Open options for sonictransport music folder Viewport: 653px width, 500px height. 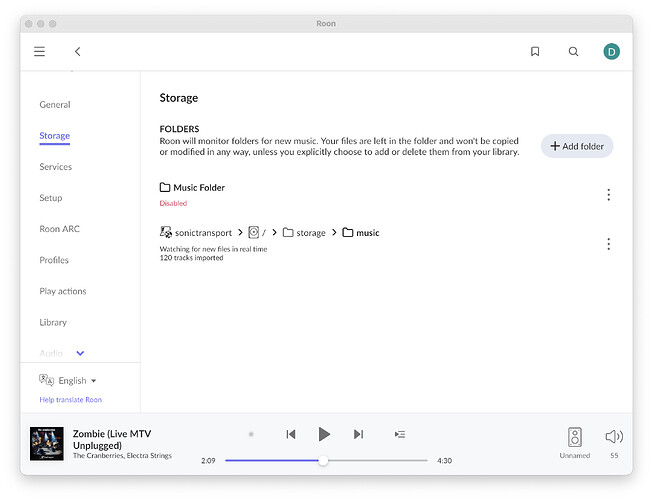[608, 244]
